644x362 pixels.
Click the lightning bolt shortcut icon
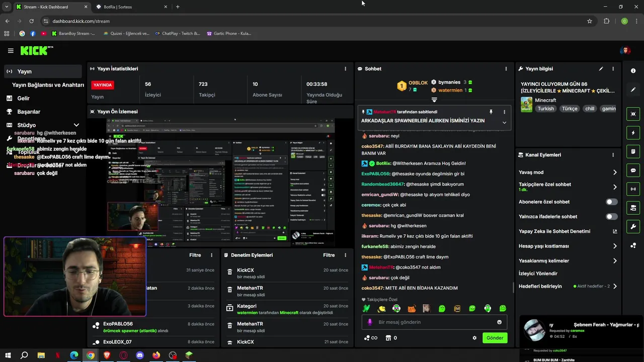pyautogui.click(x=633, y=133)
